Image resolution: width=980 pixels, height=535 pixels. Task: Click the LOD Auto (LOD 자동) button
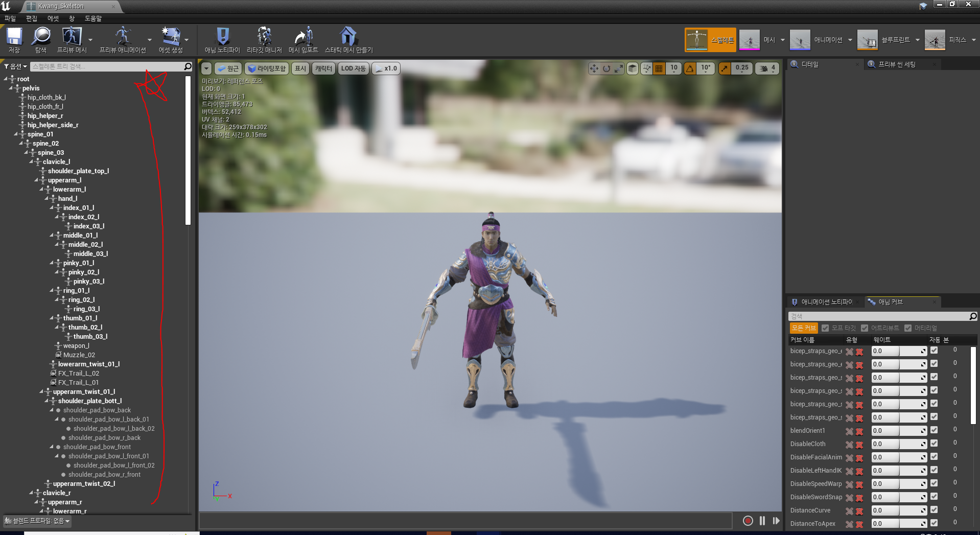(x=354, y=68)
